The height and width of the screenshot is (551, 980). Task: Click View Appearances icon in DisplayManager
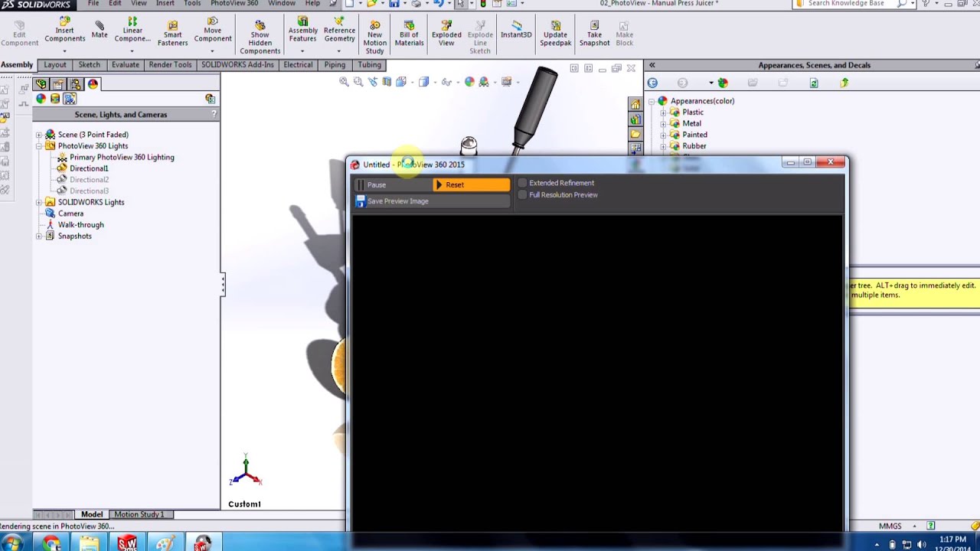click(41, 99)
